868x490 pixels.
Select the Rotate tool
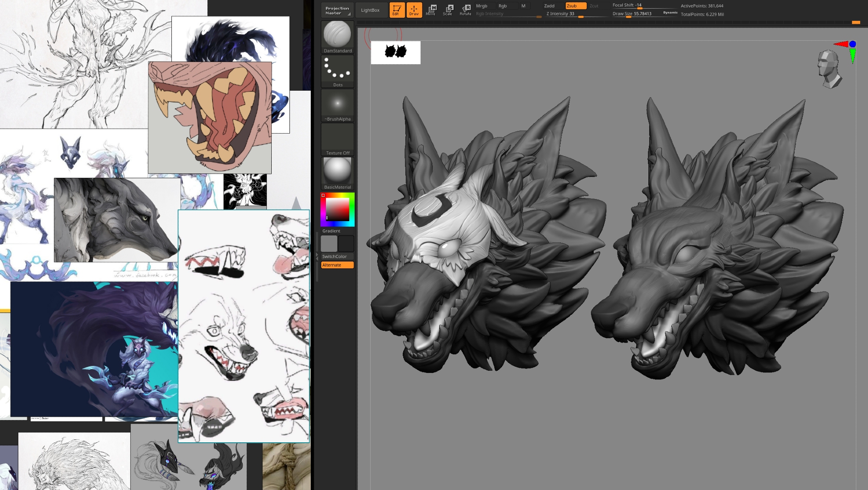click(466, 10)
